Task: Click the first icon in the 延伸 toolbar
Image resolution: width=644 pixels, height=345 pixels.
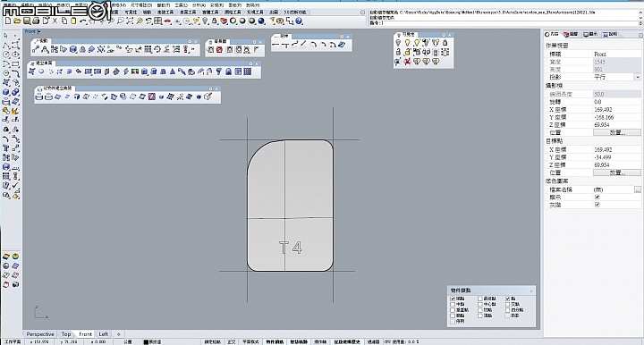Action: pos(275,45)
